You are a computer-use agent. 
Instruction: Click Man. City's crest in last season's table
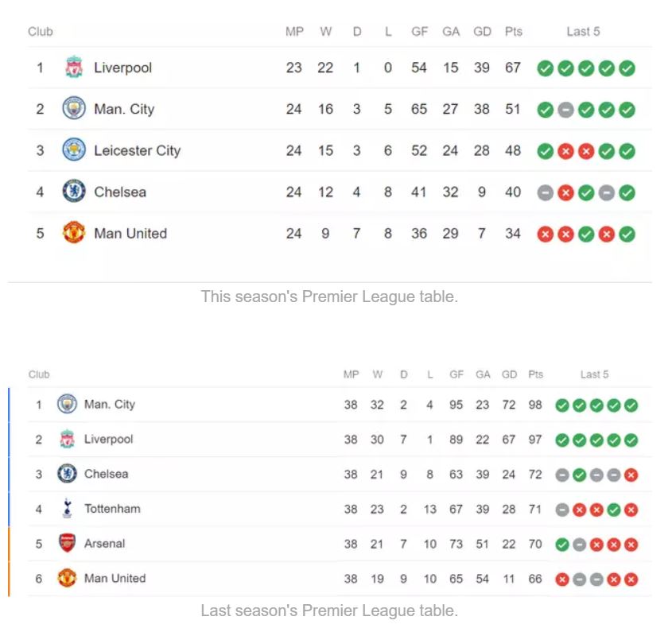tap(67, 405)
